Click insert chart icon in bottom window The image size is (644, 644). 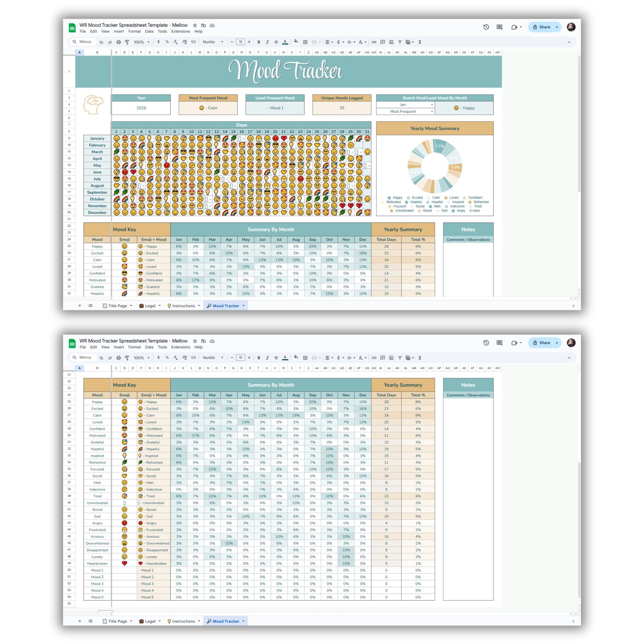coord(391,358)
